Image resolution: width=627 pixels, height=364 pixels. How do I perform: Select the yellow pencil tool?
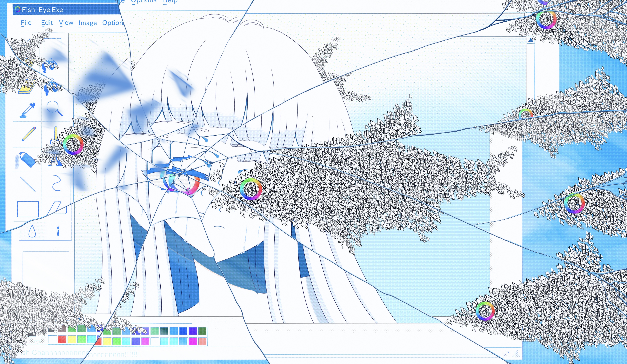tap(29, 134)
